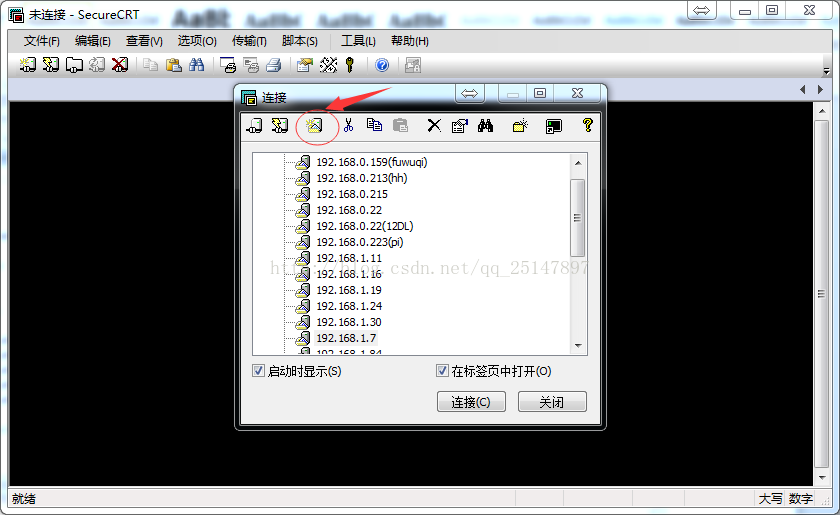Open session Properties icon in 连接 dialog toolbar

point(460,125)
